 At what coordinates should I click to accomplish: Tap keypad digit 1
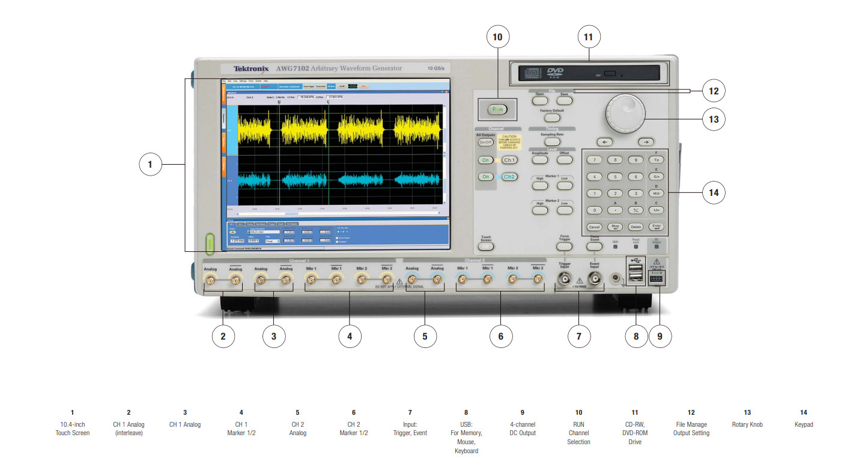pyautogui.click(x=594, y=194)
